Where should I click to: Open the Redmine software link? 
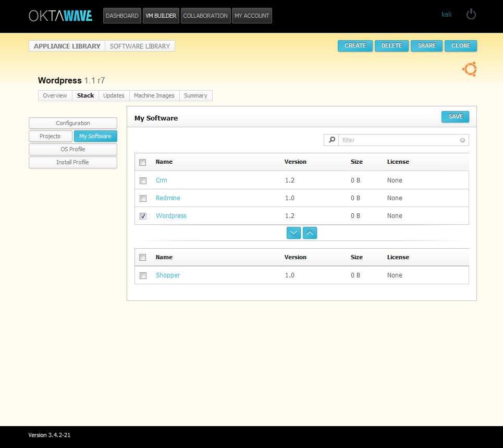point(168,198)
